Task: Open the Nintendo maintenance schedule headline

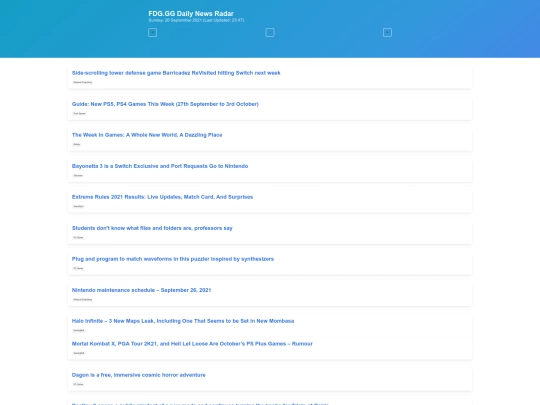Action: coord(141,290)
